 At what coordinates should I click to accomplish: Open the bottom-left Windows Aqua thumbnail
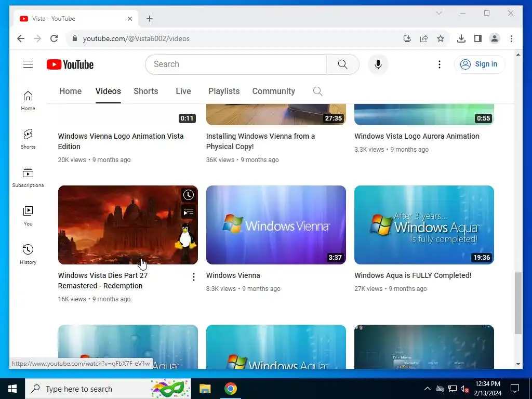(x=128, y=347)
